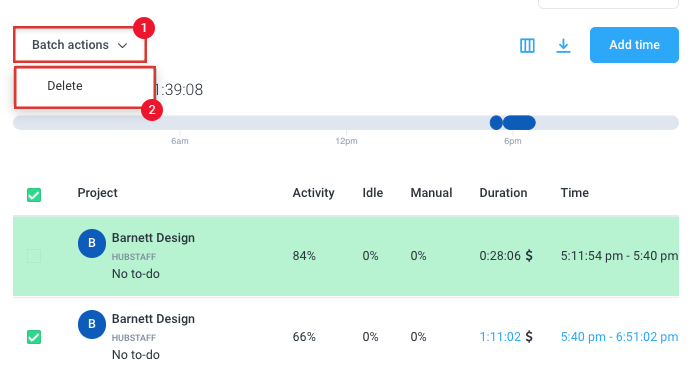The width and height of the screenshot is (700, 388).
Task: Open the 5:40 pm - 6:51:02 pm time link
Action: point(619,337)
